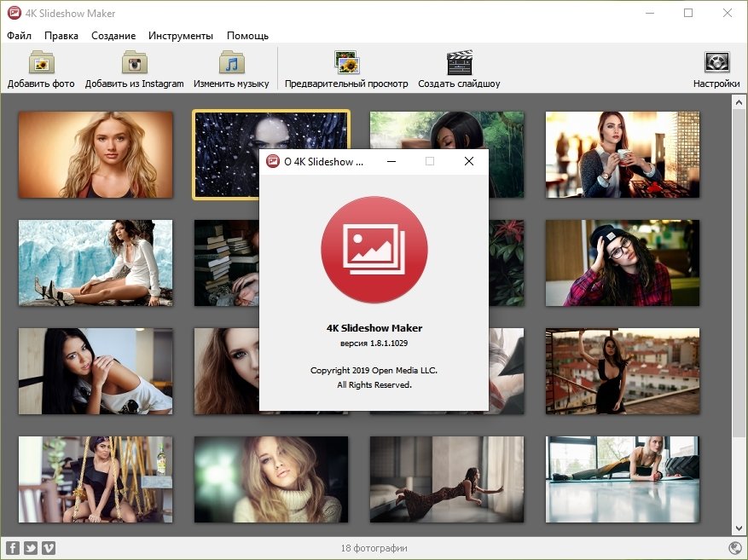
Task: Click the scrollbar up arrow
Action: pyautogui.click(x=739, y=102)
